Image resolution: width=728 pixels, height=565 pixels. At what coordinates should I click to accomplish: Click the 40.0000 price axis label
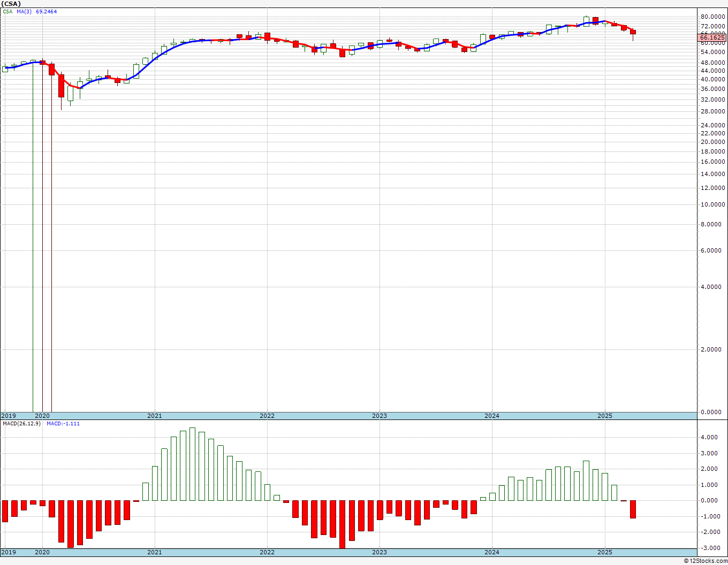pos(713,79)
